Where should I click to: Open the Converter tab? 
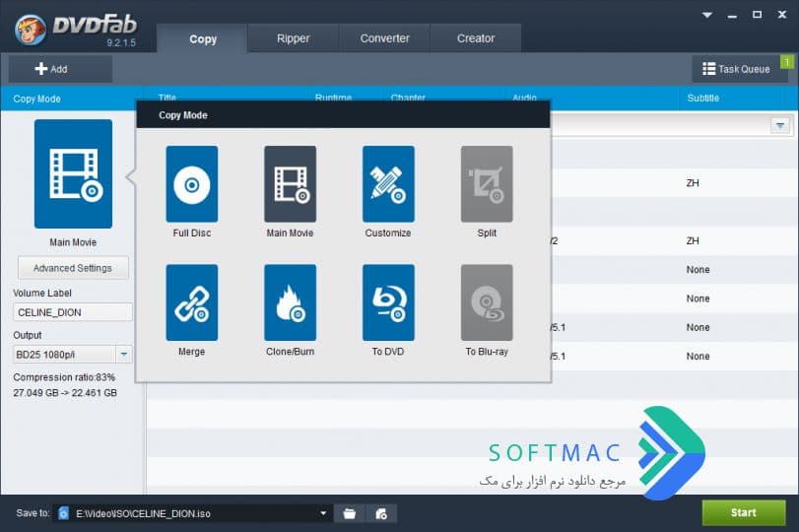(385, 38)
